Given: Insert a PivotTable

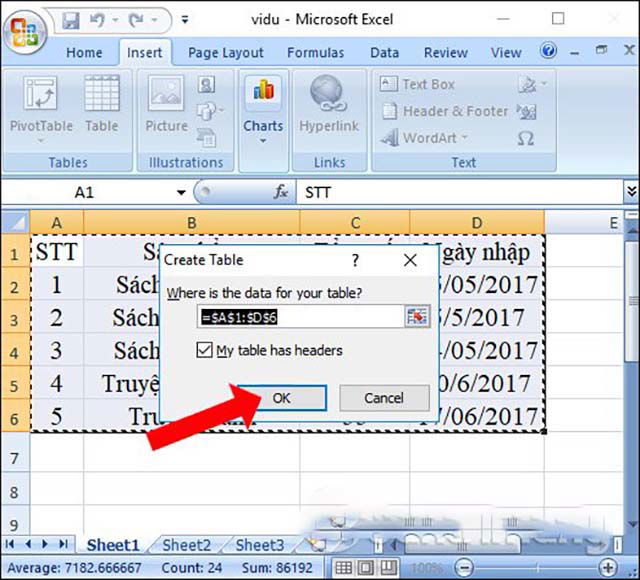Looking at the screenshot, I should point(41,109).
